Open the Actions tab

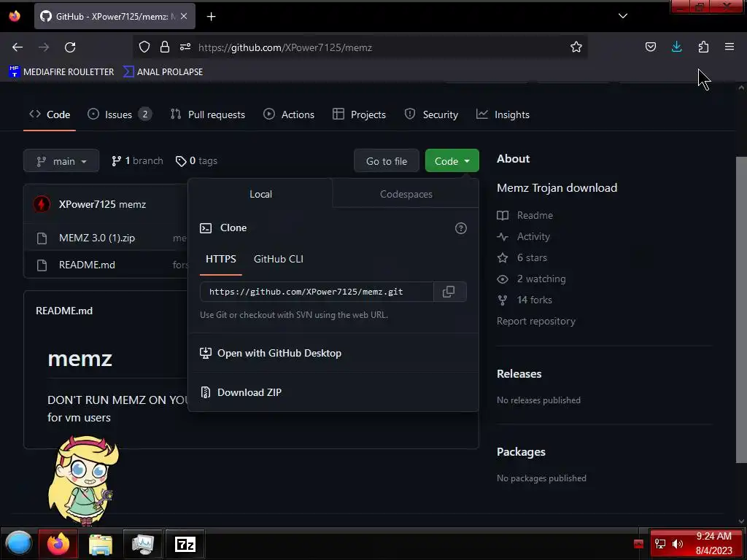289,114
